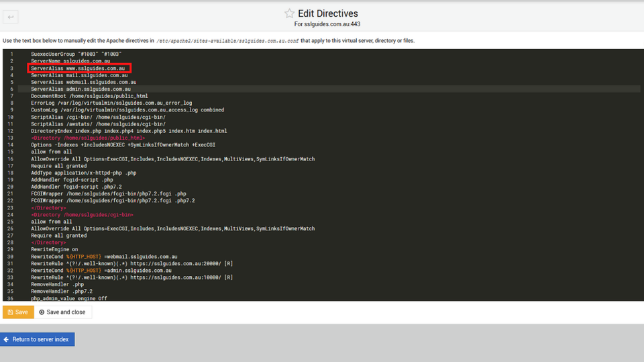Place cursor on the ServerName sslguides.com.au line
This screenshot has width=644, height=362.
[x=70, y=61]
